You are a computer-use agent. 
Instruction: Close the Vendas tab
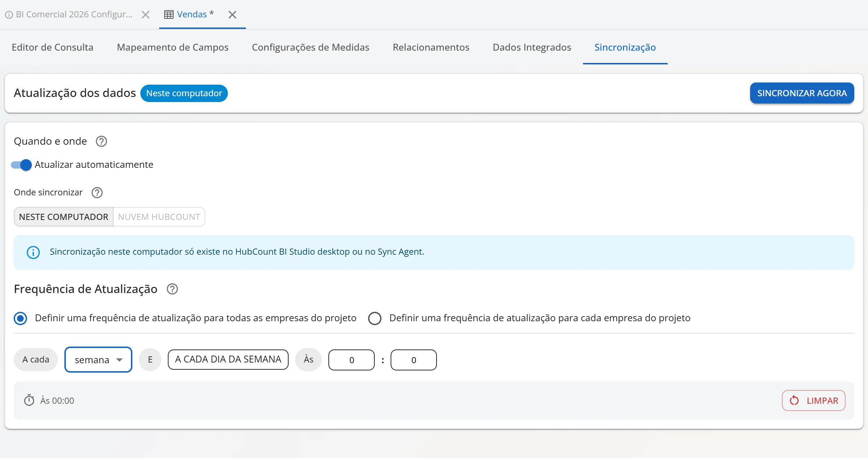pyautogui.click(x=232, y=14)
